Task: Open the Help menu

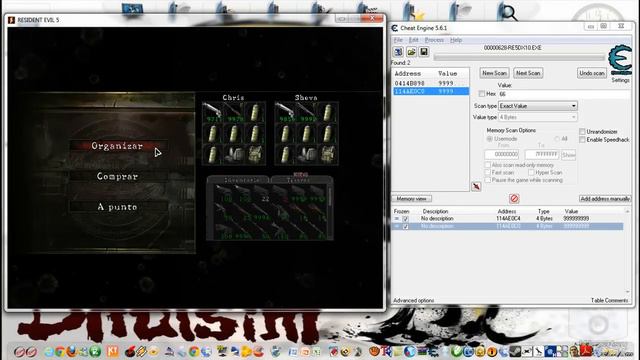Action: tap(456, 40)
